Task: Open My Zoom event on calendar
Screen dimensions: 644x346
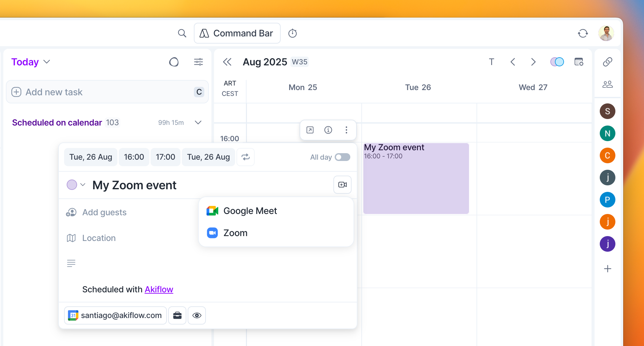Action: click(x=416, y=178)
